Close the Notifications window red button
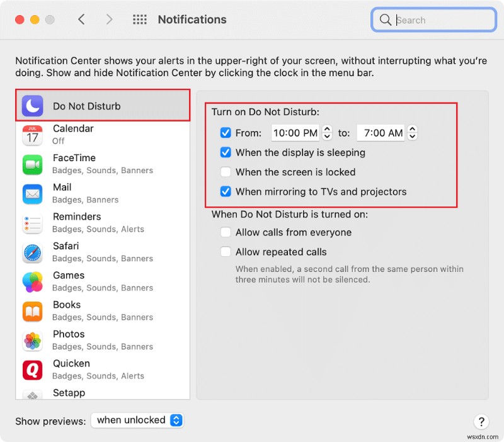 pyautogui.click(x=20, y=20)
